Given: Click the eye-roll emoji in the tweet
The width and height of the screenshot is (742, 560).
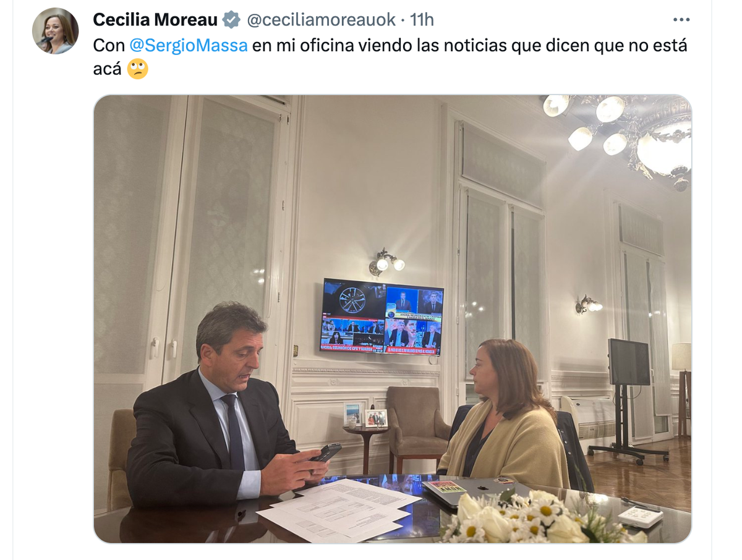Looking at the screenshot, I should tap(138, 69).
